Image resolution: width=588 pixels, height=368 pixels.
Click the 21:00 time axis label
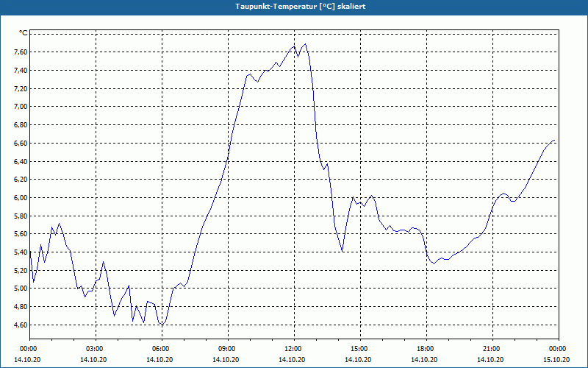pos(492,349)
